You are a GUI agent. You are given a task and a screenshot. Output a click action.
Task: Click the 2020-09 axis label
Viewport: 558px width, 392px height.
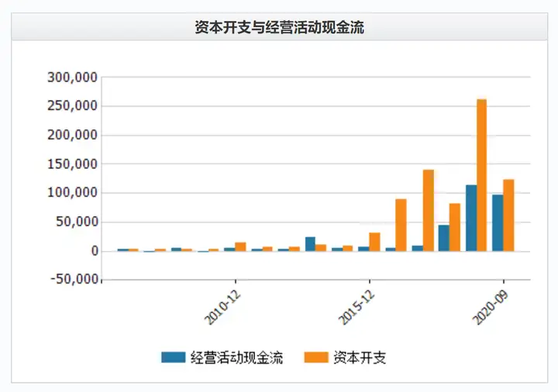click(x=490, y=308)
